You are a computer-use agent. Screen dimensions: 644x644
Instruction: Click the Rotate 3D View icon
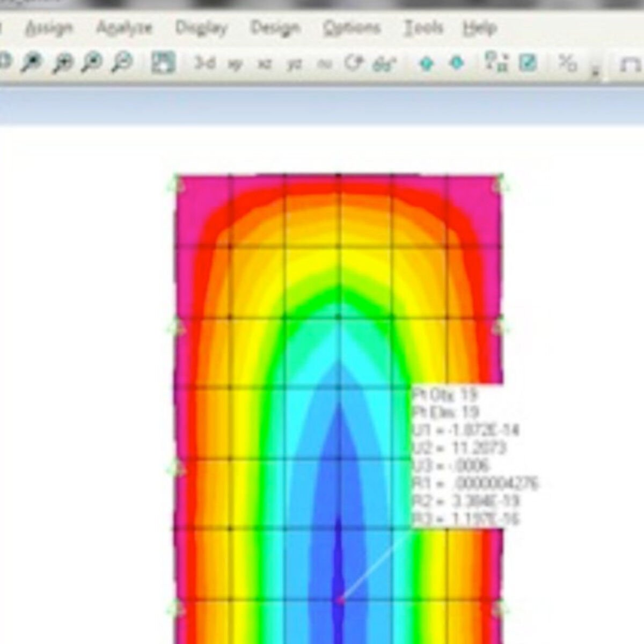[354, 63]
